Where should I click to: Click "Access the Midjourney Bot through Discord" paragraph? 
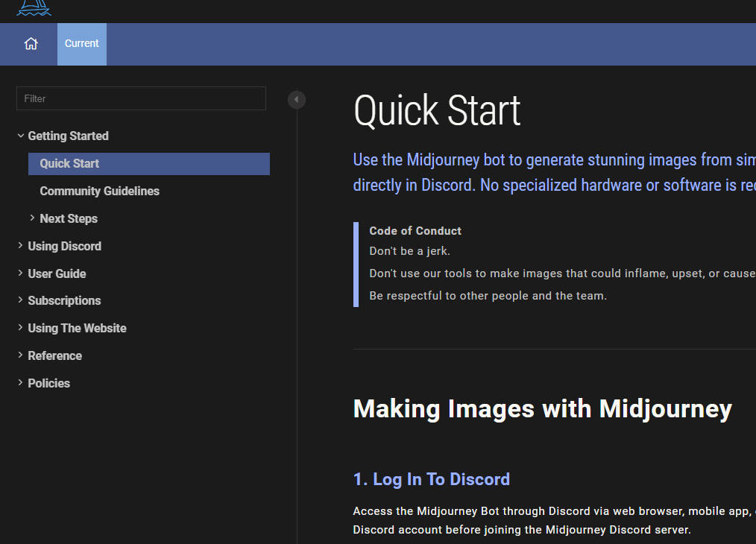[x=555, y=520]
